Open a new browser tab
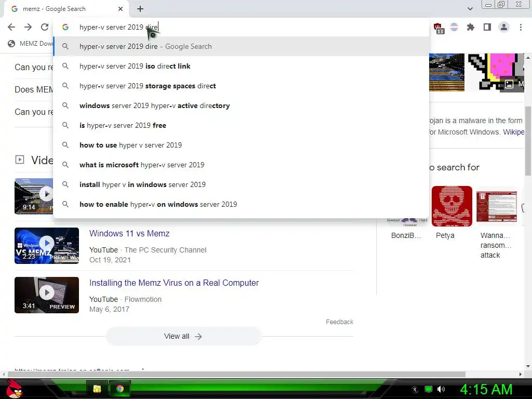The width and height of the screenshot is (532, 399). point(140,9)
